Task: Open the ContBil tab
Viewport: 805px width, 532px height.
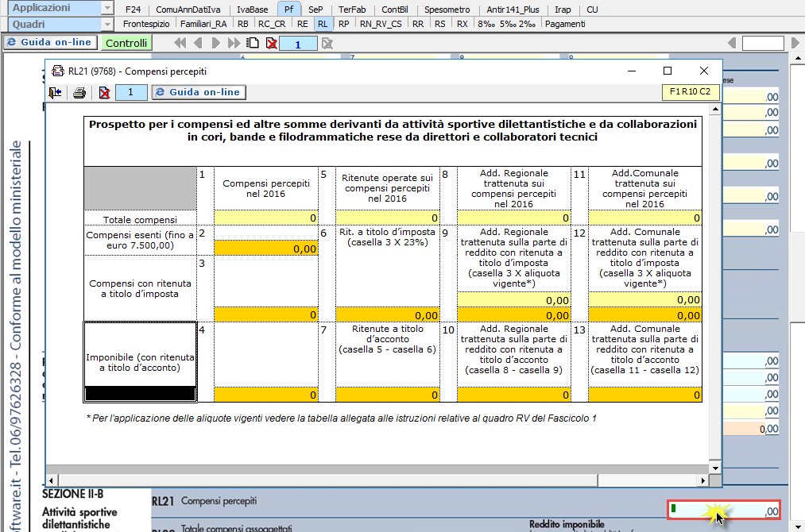Action: (x=394, y=10)
